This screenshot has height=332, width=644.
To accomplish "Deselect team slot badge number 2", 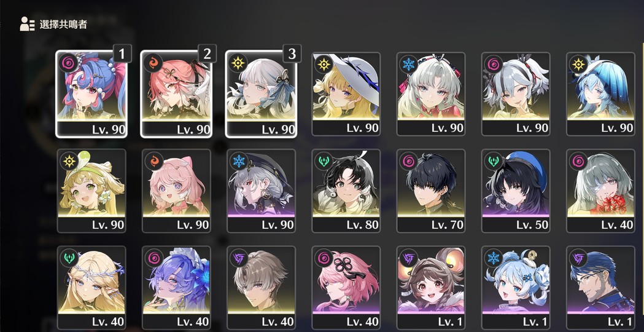I will [207, 53].
